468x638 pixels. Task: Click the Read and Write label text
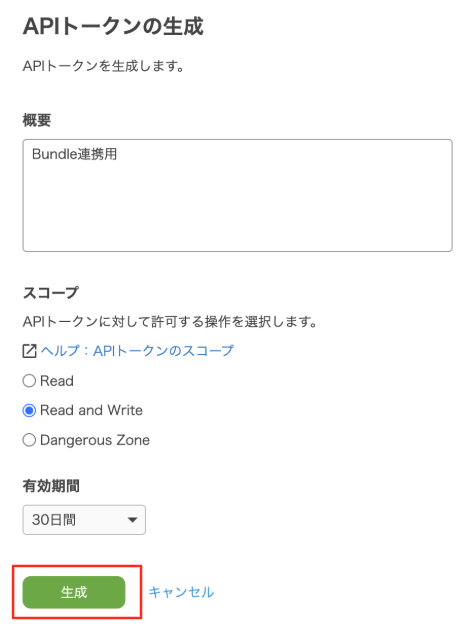(92, 410)
